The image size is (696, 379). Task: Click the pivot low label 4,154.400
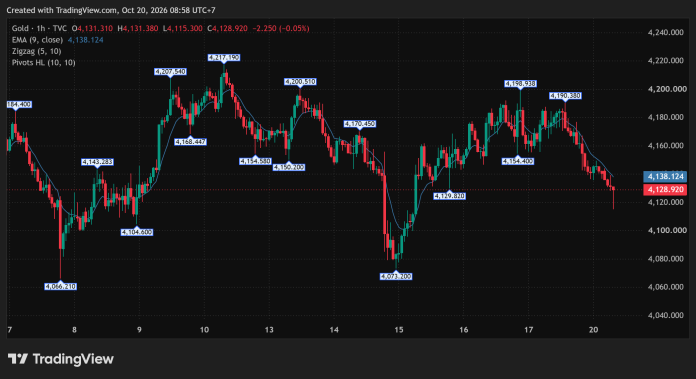(x=518, y=162)
